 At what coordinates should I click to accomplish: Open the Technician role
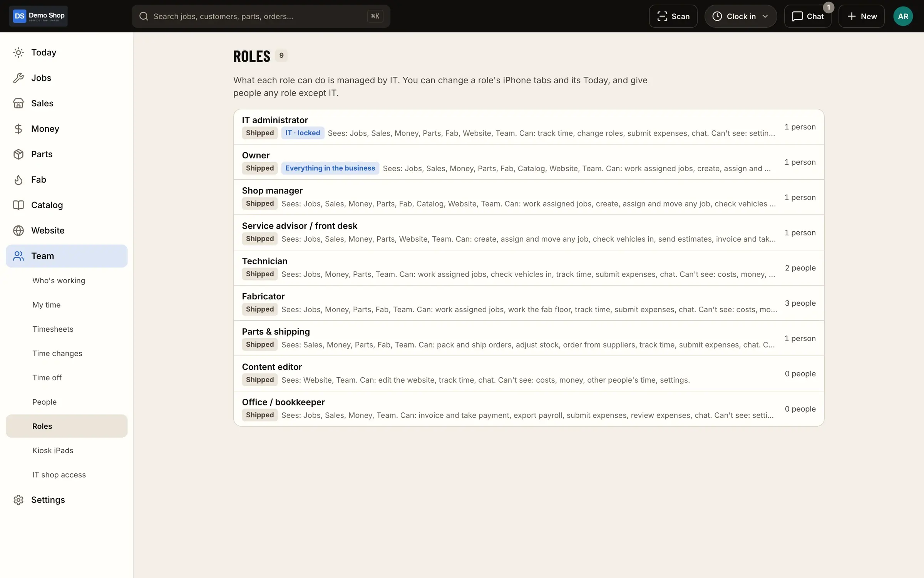click(x=529, y=268)
